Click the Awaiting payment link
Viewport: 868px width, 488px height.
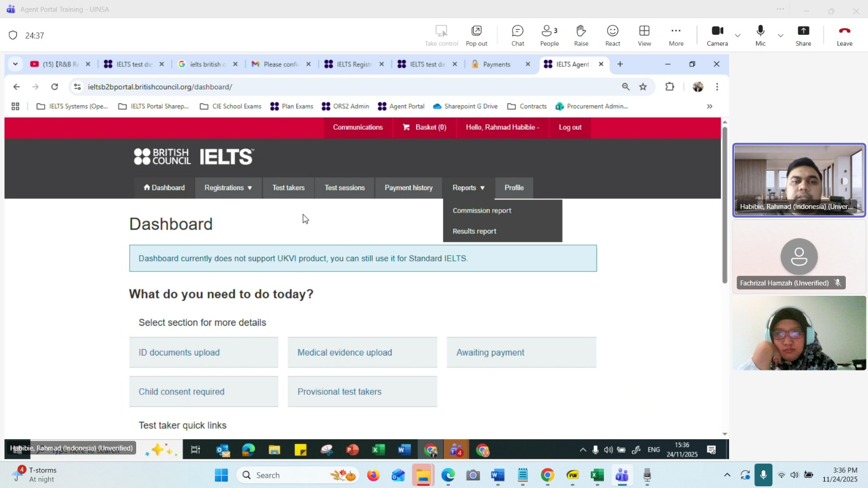(x=490, y=353)
